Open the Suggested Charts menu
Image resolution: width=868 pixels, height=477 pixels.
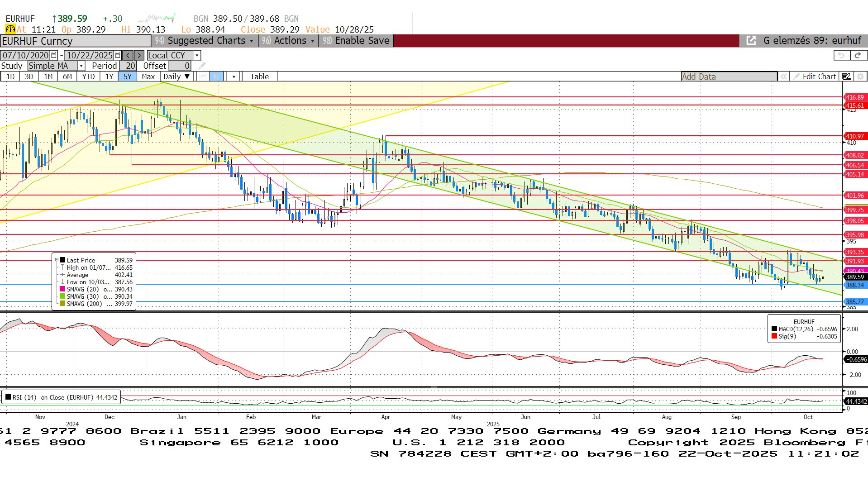pyautogui.click(x=205, y=41)
